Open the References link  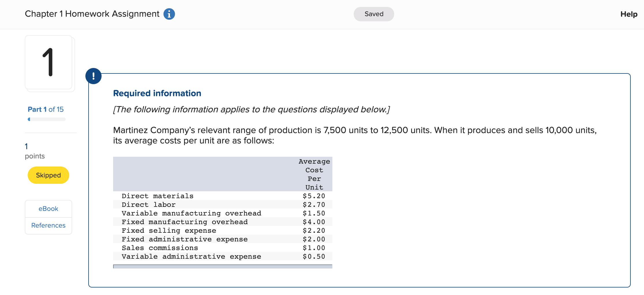(x=48, y=225)
